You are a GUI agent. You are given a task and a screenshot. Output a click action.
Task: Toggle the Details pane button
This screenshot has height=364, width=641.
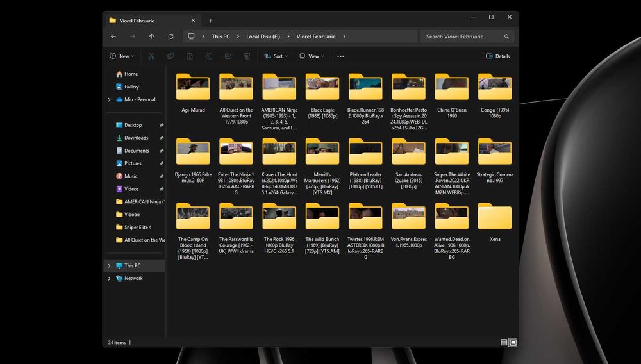[x=498, y=56]
